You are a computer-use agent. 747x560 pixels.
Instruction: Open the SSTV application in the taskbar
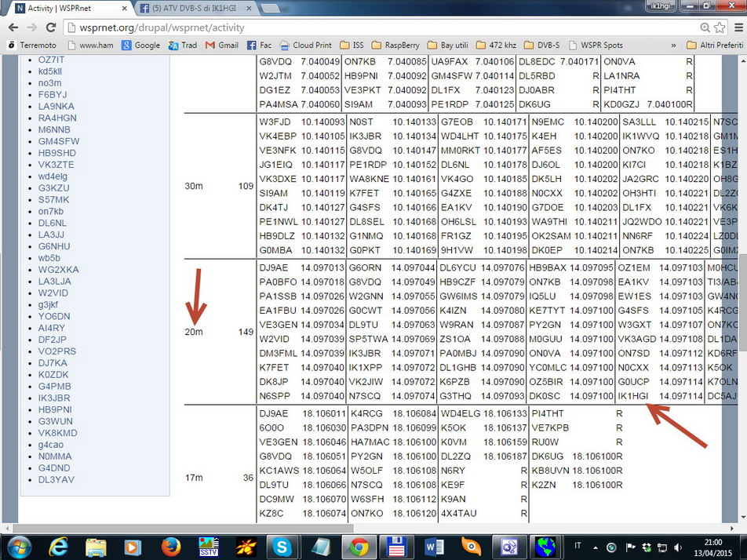coord(209,547)
